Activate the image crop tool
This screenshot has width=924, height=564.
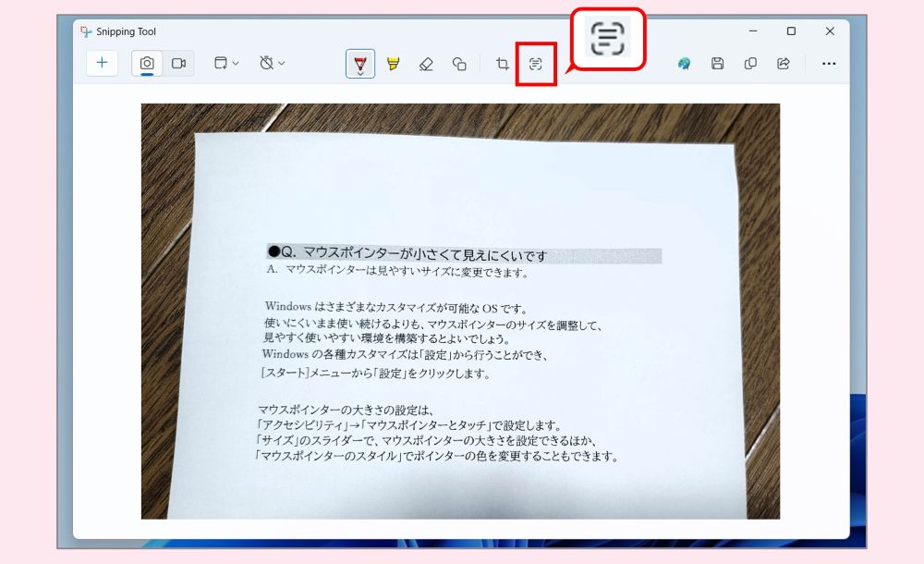(x=502, y=64)
